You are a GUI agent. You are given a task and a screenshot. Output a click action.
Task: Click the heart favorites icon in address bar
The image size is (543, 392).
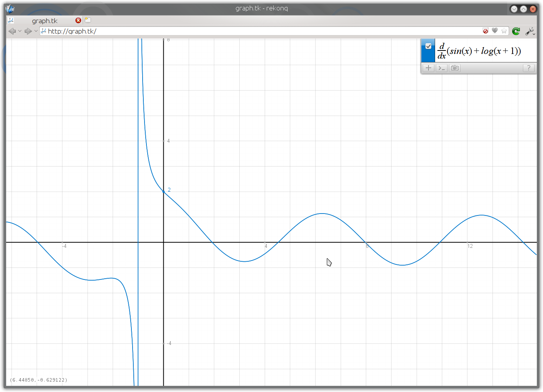click(x=495, y=31)
